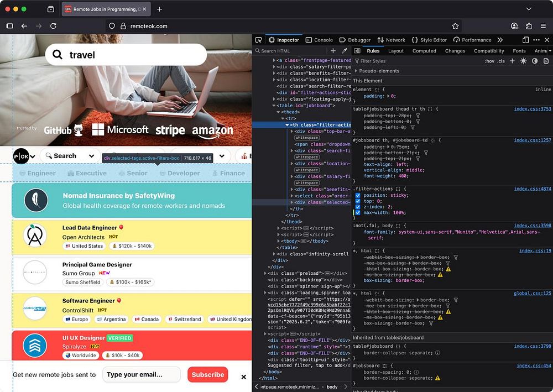The image size is (553, 392).
Task: Toggle print media simulation page icon
Action: click(x=546, y=61)
